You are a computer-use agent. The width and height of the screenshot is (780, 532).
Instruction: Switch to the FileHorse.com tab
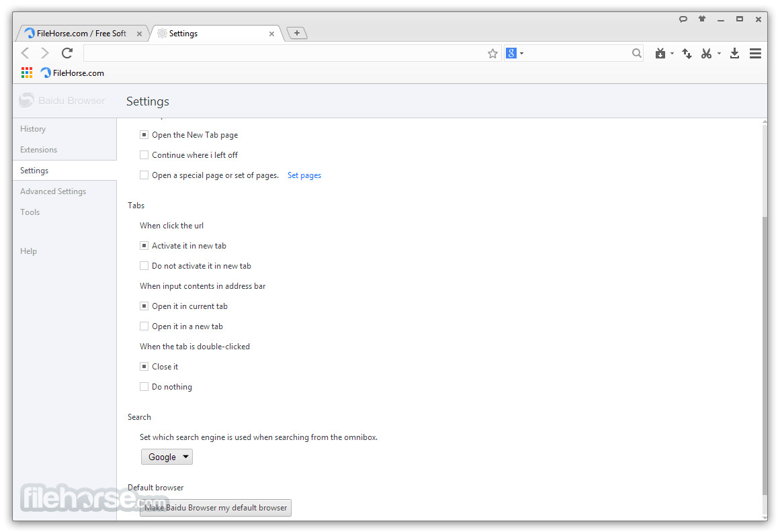pos(82,34)
